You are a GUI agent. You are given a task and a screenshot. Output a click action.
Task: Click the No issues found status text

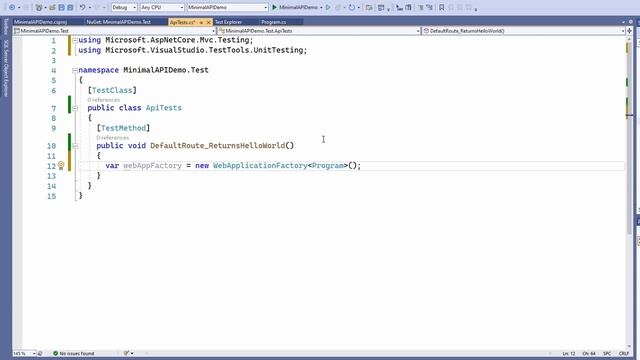pyautogui.click(x=77, y=353)
